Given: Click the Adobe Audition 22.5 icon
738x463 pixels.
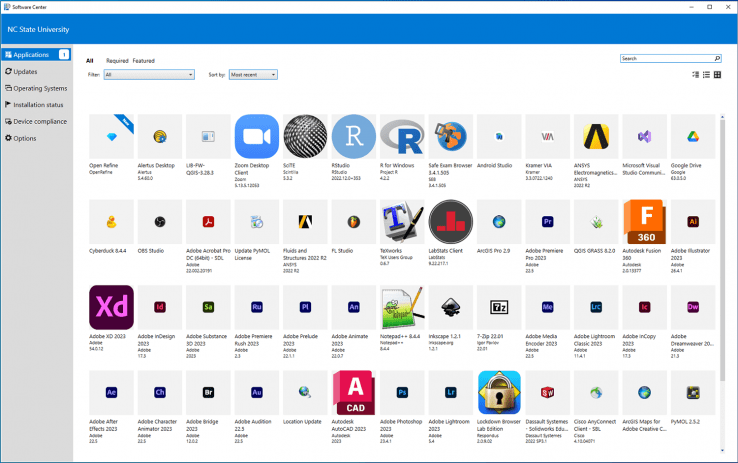Looking at the screenshot, I should (257, 392).
